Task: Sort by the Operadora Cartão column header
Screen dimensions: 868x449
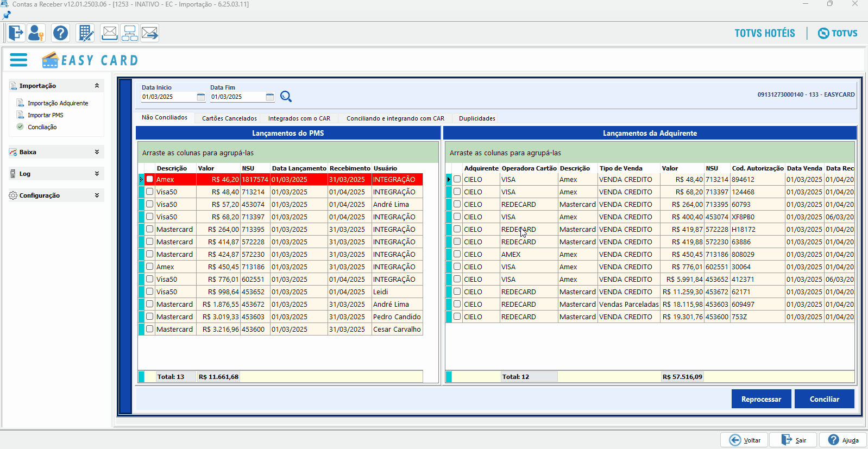Action: [x=529, y=168]
